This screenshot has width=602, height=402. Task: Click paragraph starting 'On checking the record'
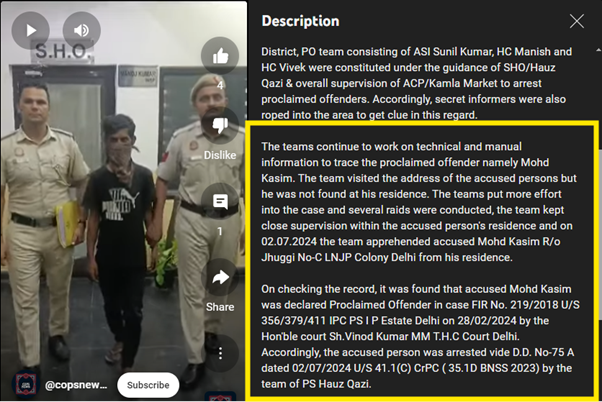tap(420, 336)
